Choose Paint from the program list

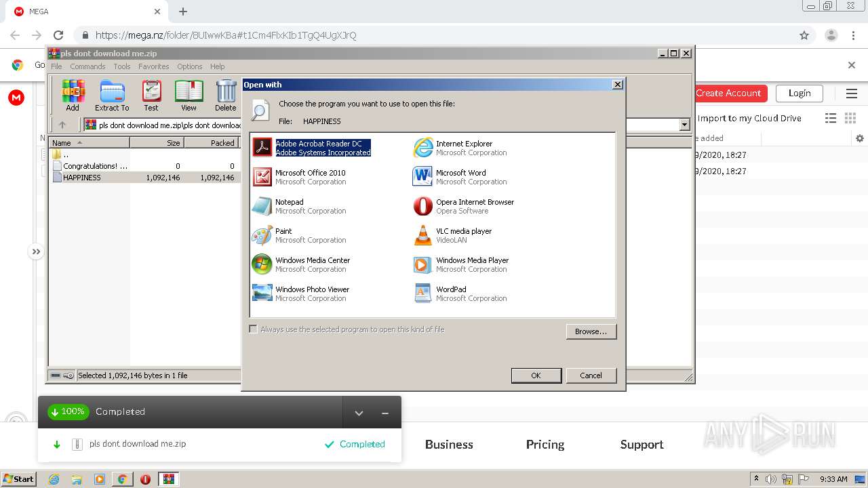pos(299,235)
